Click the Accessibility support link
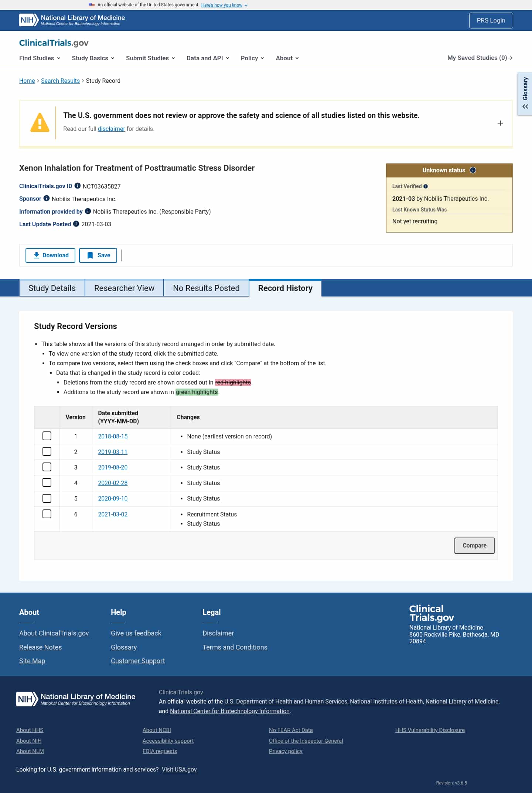Screen dimensions: 532x793 tap(168, 741)
